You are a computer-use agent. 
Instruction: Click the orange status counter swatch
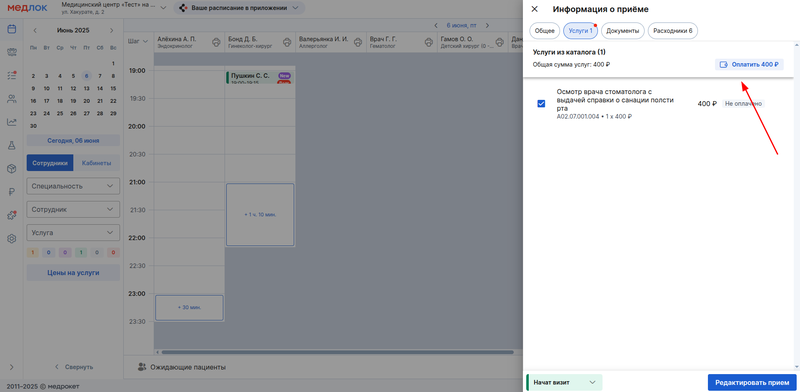pyautogui.click(x=33, y=253)
